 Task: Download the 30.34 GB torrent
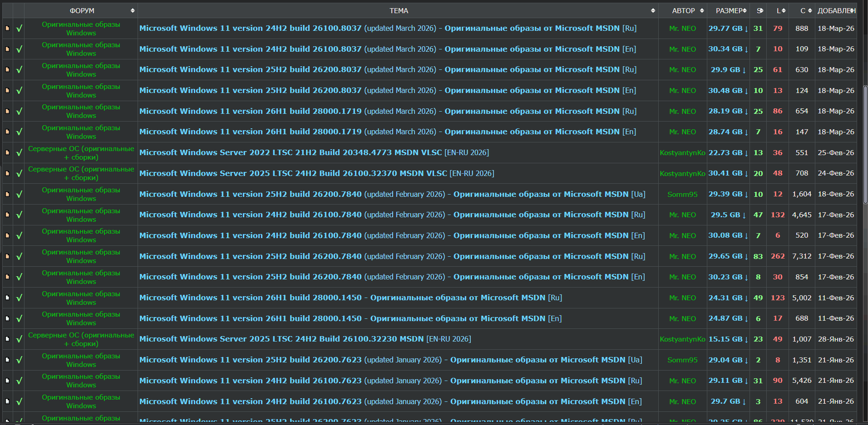point(728,49)
